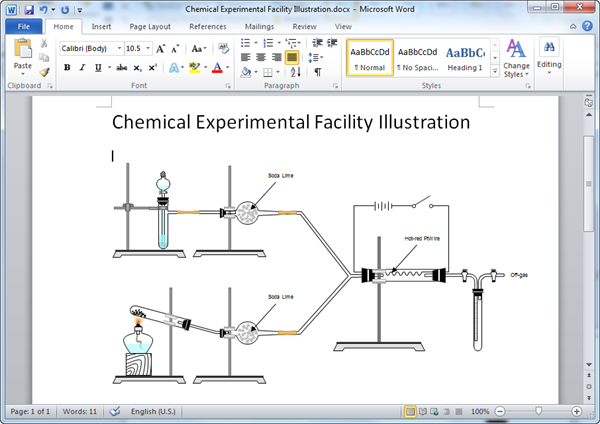Open the font name dropdown Calibri (Body)
The image size is (600, 424).
[x=90, y=48]
